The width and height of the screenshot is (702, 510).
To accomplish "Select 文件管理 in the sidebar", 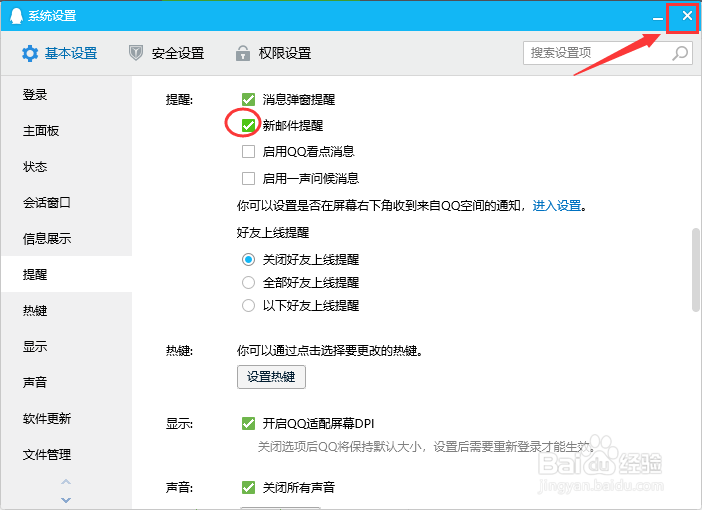I will point(66,454).
